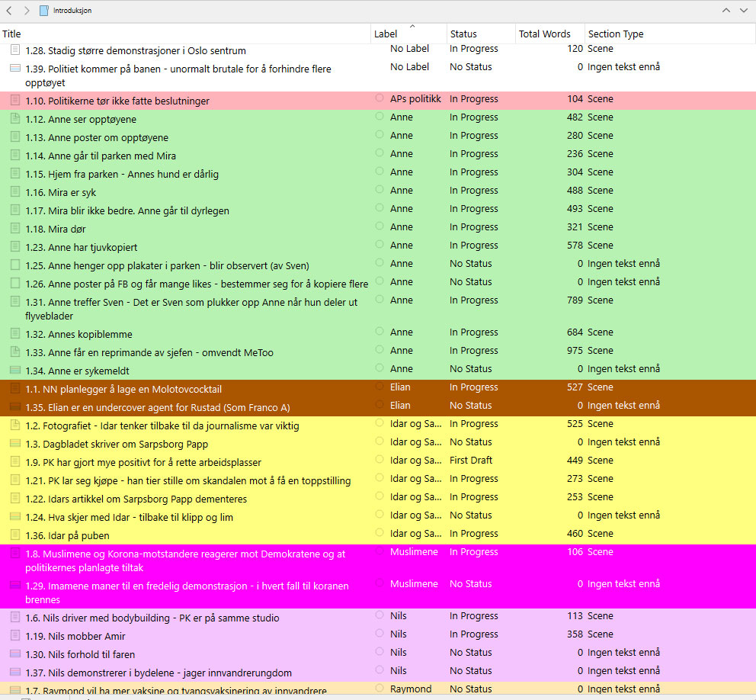Open Status 'First Draft' for 1.9 PK har gjort
Viewport: 756px width, 700px height.
click(471, 461)
